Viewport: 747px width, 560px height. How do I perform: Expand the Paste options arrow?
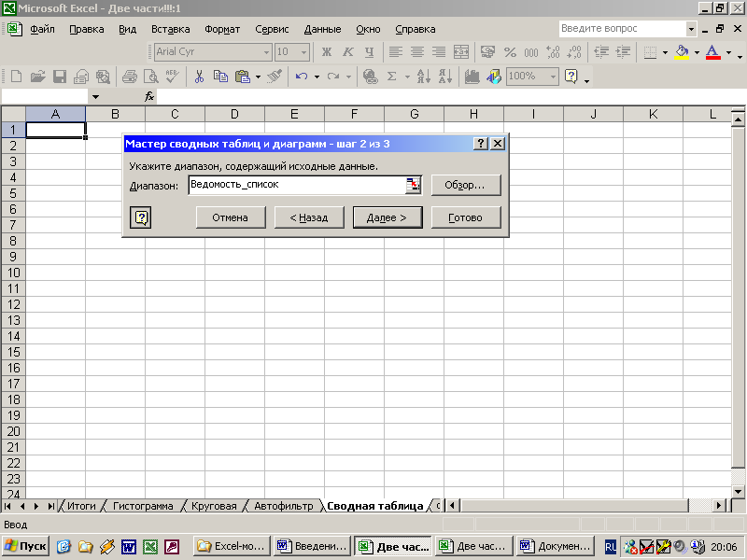[x=258, y=77]
